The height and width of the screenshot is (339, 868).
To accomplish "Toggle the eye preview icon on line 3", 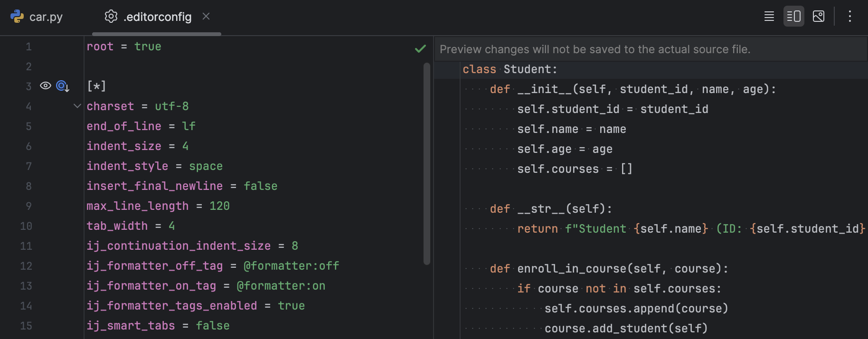I will [x=46, y=86].
